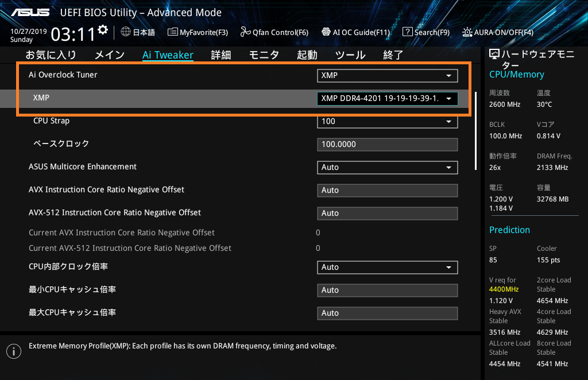This screenshot has height=380, width=588.
Task: Click the Current AVX Instruction Core Ratio Negative Offset label
Action: click(122, 232)
